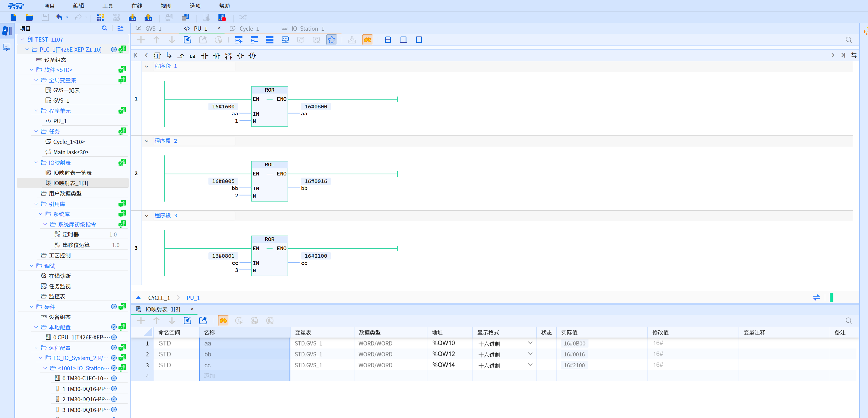Collapse 程序段 2 network section
Screen dimensions: 868x418
[146, 141]
